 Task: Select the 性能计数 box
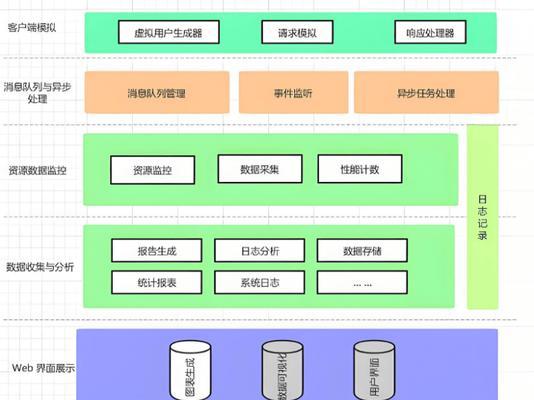[360, 169]
